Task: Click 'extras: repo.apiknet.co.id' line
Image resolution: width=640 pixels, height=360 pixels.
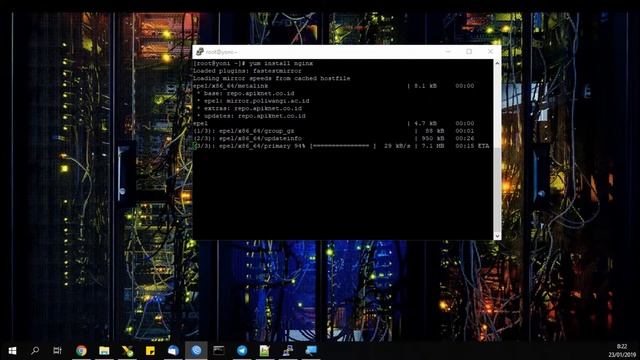Action: point(253,108)
